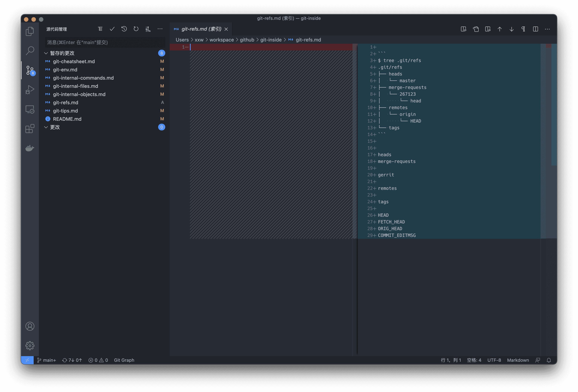Toggle whitespace rendering paragraph icon
578x392 pixels.
(523, 29)
